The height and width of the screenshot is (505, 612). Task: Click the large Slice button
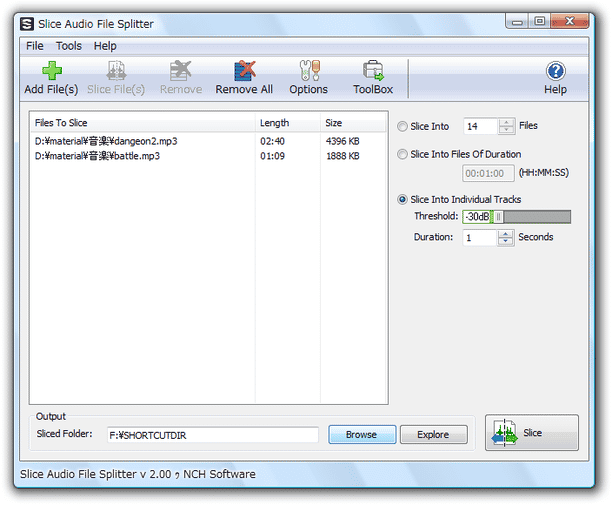(532, 432)
